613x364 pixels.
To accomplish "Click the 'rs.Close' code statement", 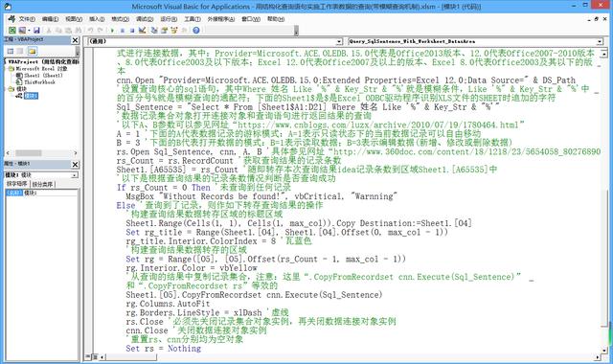I will (145, 322).
